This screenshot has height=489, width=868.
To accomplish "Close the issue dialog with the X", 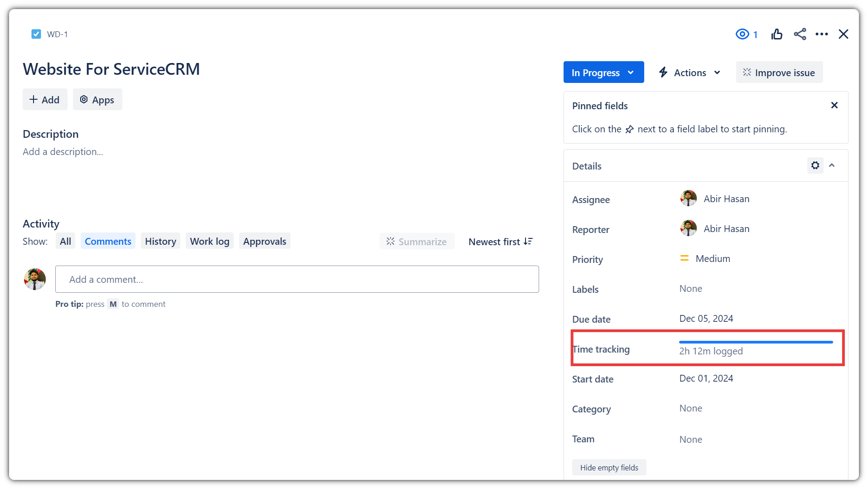I will pyautogui.click(x=843, y=34).
